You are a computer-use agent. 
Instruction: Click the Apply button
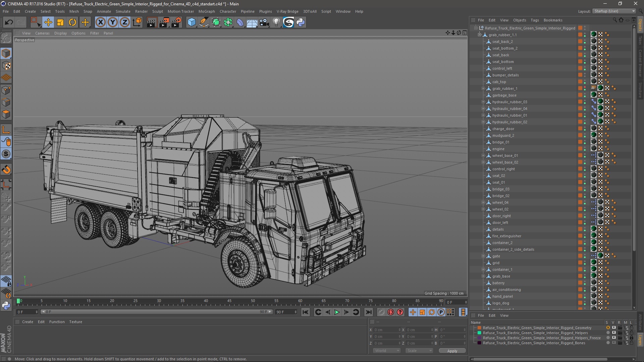[452, 351]
